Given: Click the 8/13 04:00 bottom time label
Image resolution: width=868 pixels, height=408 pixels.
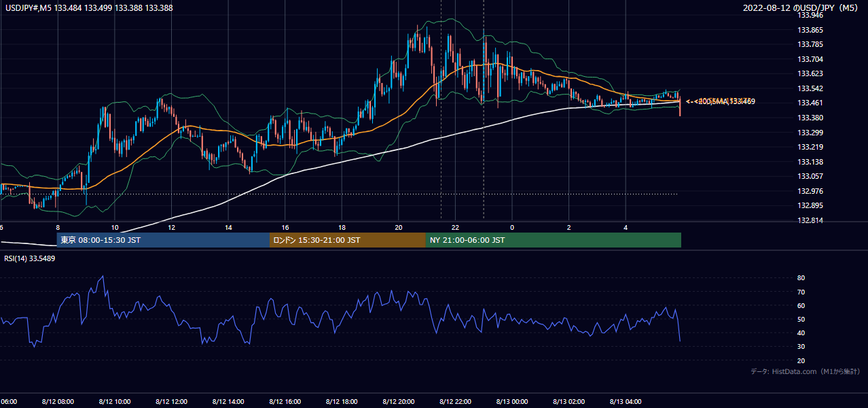Looking at the screenshot, I should tap(626, 401).
